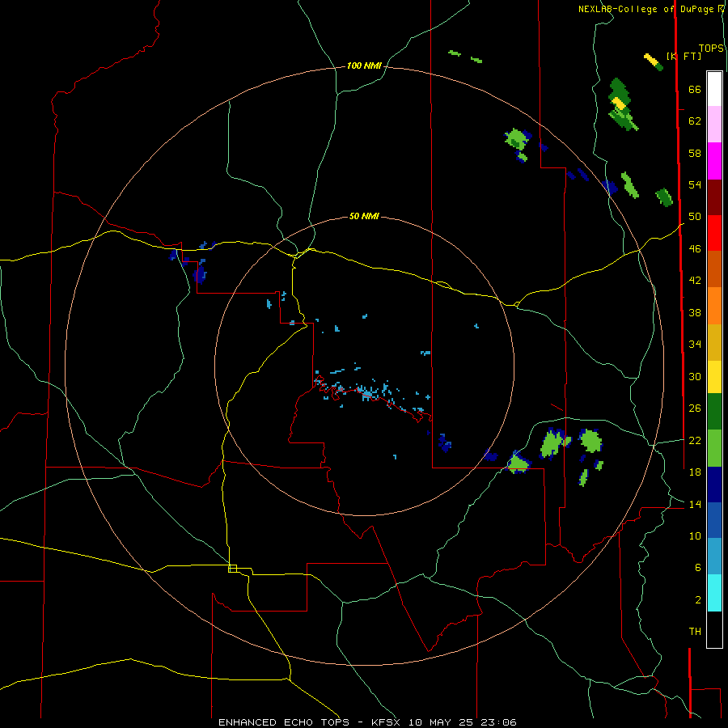Click the legend value "18"
Screen dimensions: 728x728
coord(695,472)
